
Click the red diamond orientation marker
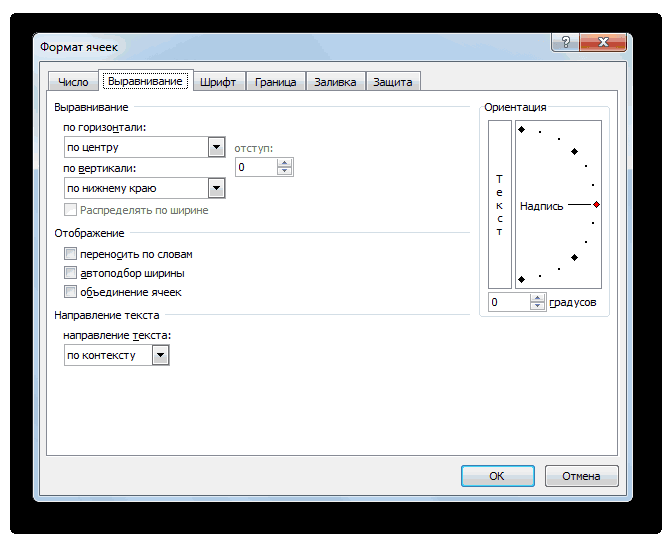point(596,205)
